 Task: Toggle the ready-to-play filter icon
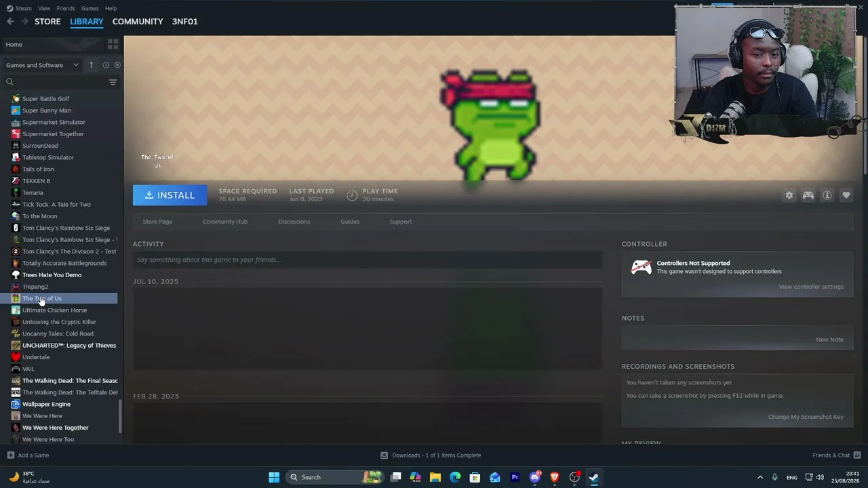(117, 65)
